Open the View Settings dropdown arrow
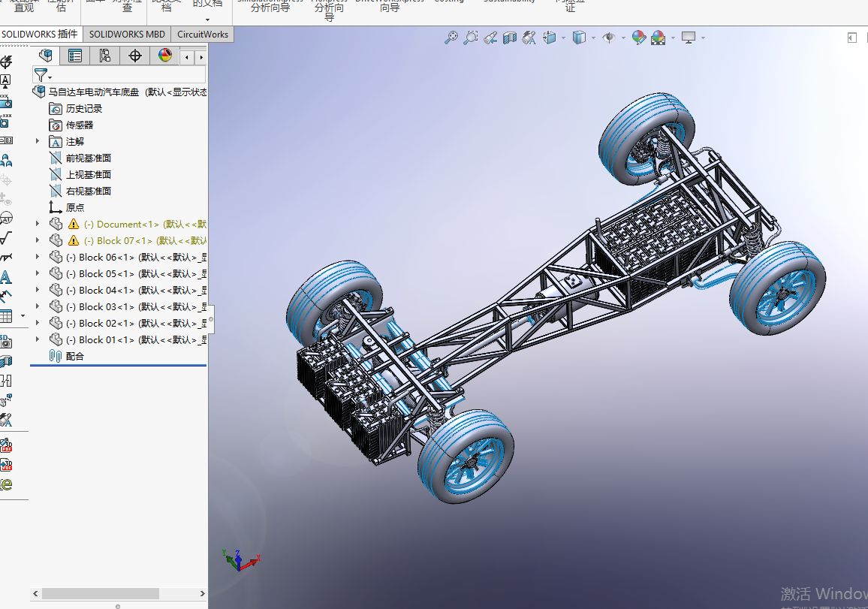The image size is (868, 609). click(703, 38)
